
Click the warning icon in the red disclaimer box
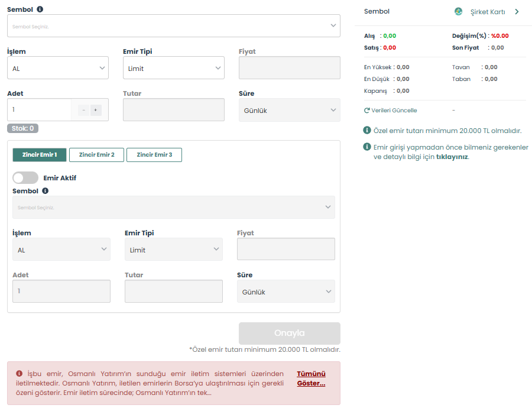point(19,374)
